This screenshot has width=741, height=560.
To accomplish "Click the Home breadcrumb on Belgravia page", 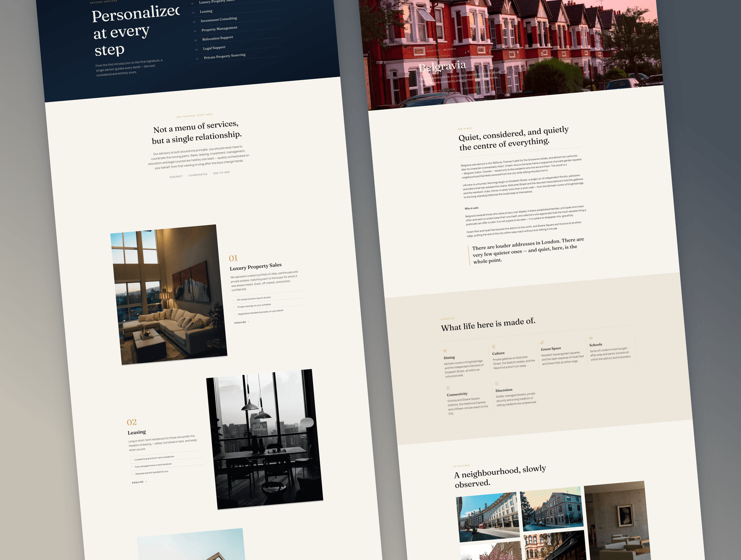I will (x=419, y=52).
